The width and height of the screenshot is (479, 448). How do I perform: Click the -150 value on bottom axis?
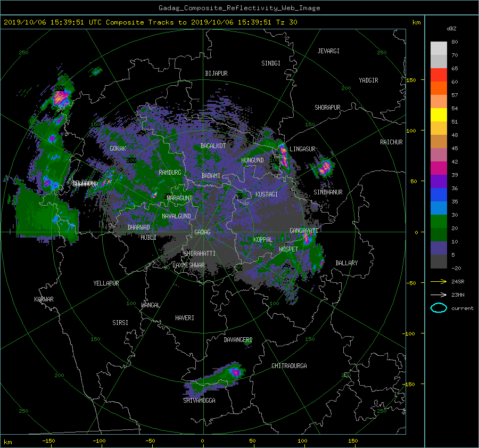[x=48, y=441]
